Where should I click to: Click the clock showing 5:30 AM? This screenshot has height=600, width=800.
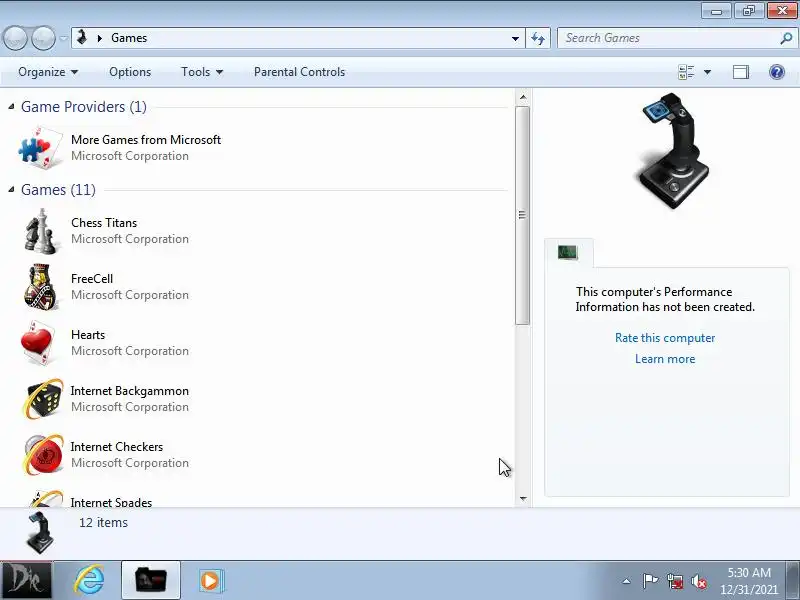[x=749, y=573]
